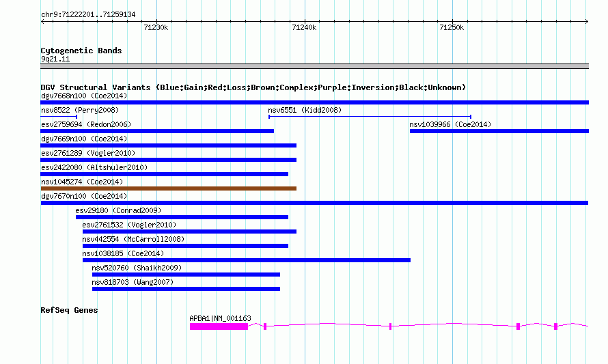This screenshot has width=608, height=364.
Task: Select the nsv8522 short span line
Action: 59,117
